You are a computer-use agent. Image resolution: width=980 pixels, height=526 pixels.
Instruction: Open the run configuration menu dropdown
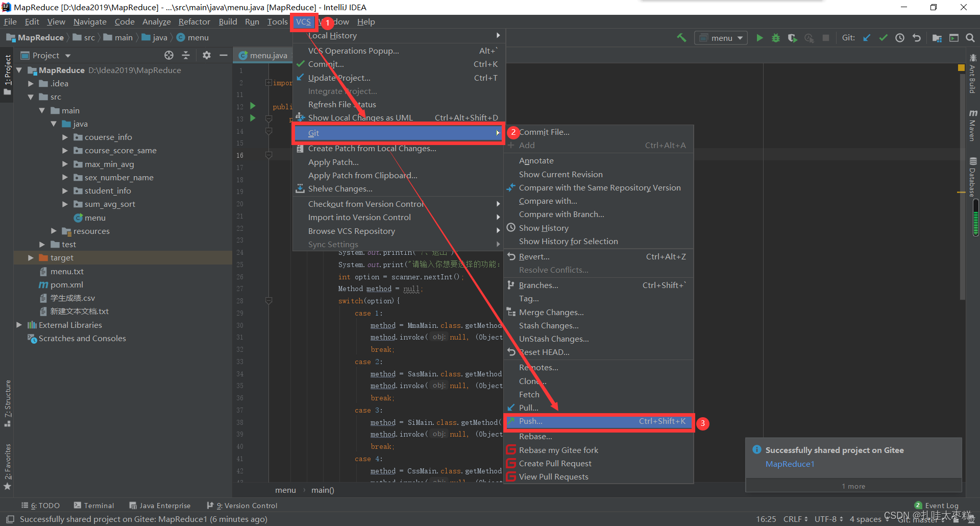click(x=721, y=38)
